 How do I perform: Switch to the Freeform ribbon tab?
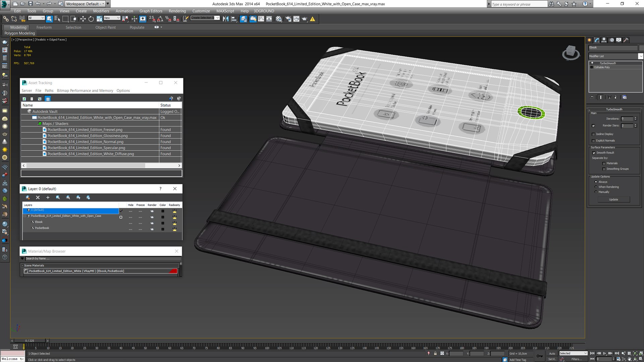coord(44,27)
